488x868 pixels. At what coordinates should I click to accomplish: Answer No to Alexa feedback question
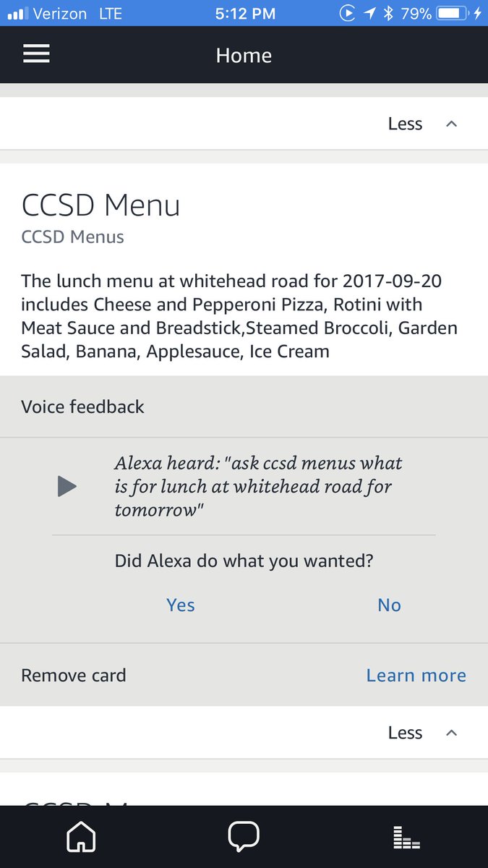pyautogui.click(x=389, y=605)
